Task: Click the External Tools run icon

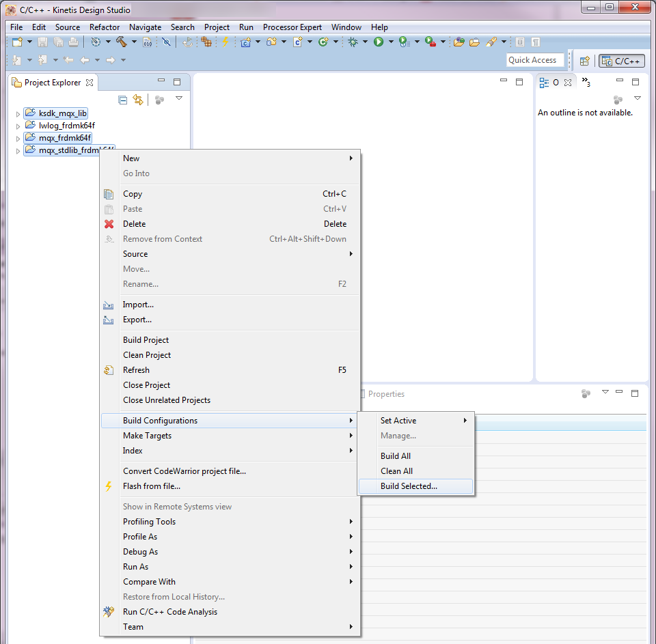Action: (x=430, y=42)
